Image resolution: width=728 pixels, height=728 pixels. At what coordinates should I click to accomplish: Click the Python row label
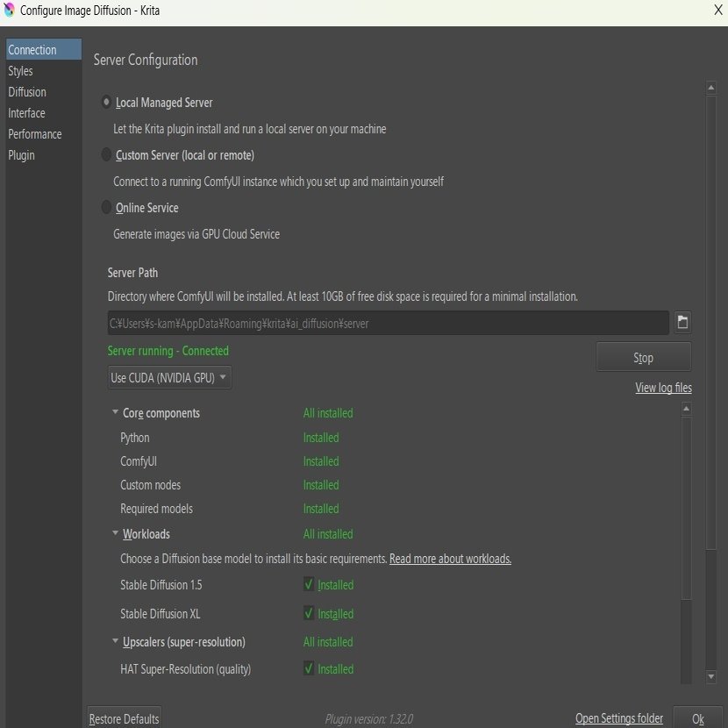tap(135, 438)
